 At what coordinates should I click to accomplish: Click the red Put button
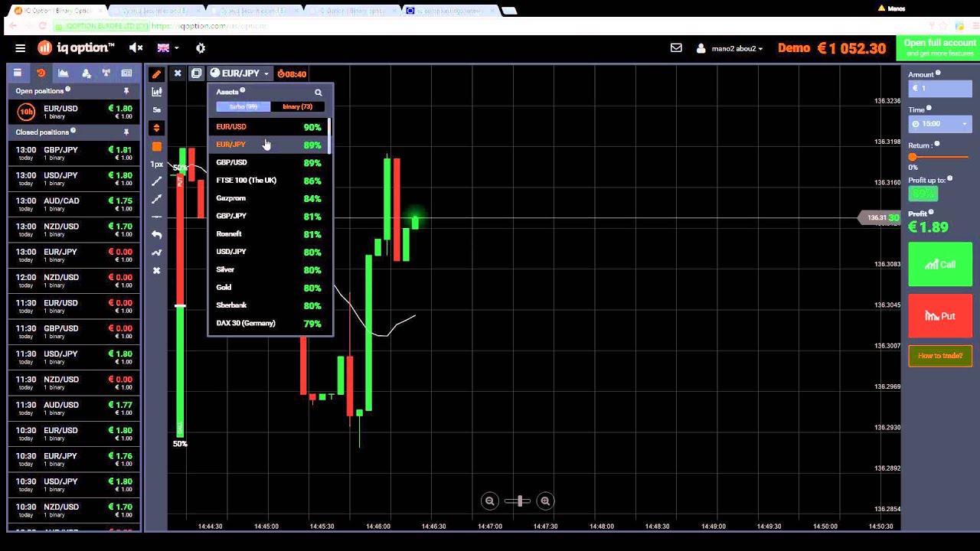tap(940, 315)
